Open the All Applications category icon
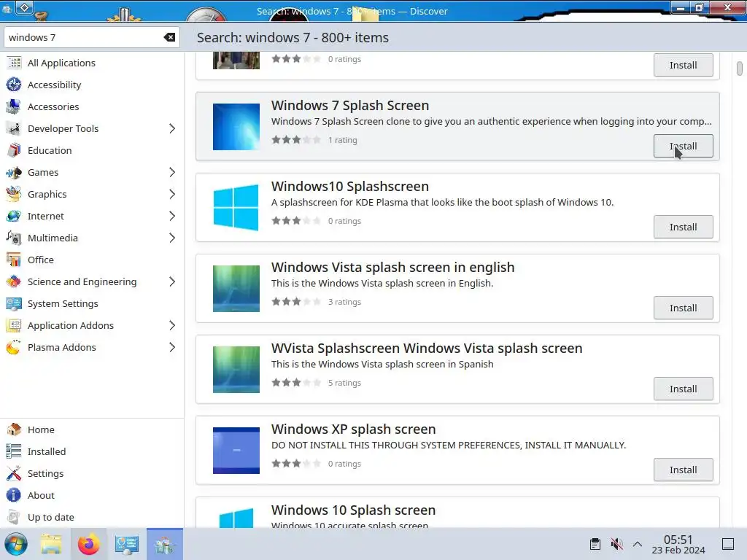Image resolution: width=747 pixels, height=560 pixels. pos(14,63)
